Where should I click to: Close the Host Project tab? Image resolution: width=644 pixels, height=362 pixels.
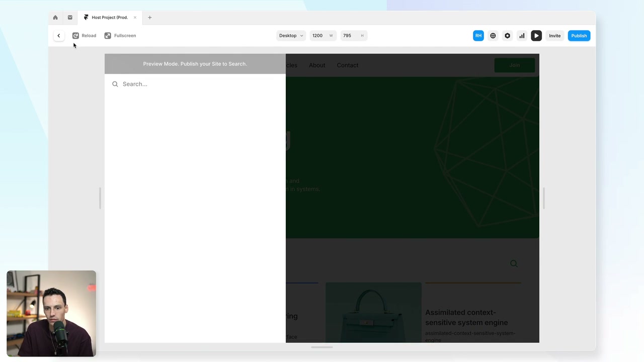[135, 18]
